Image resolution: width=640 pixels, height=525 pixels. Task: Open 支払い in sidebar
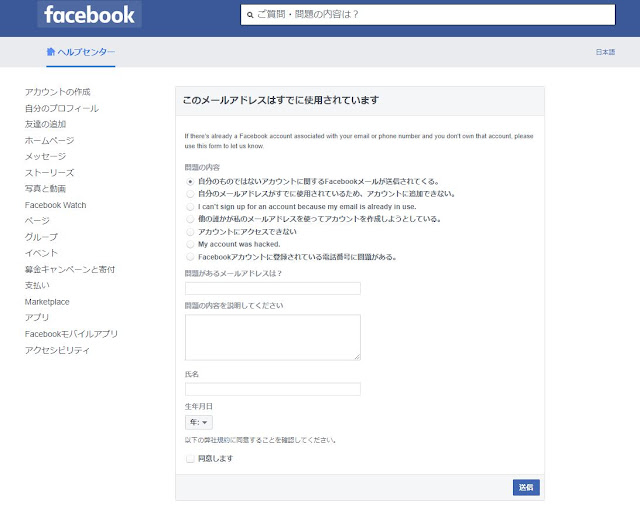point(37,285)
